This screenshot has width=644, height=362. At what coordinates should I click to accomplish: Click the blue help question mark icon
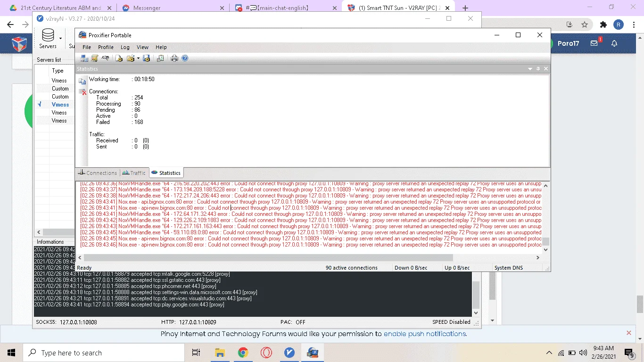pyautogui.click(x=185, y=58)
